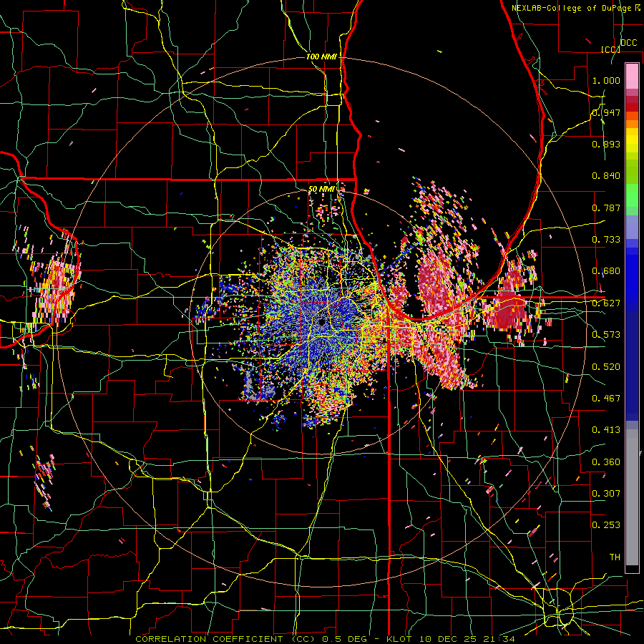Screen dimensions: 644x644
Task: Click the 0.840 legend value
Action: pos(606,176)
